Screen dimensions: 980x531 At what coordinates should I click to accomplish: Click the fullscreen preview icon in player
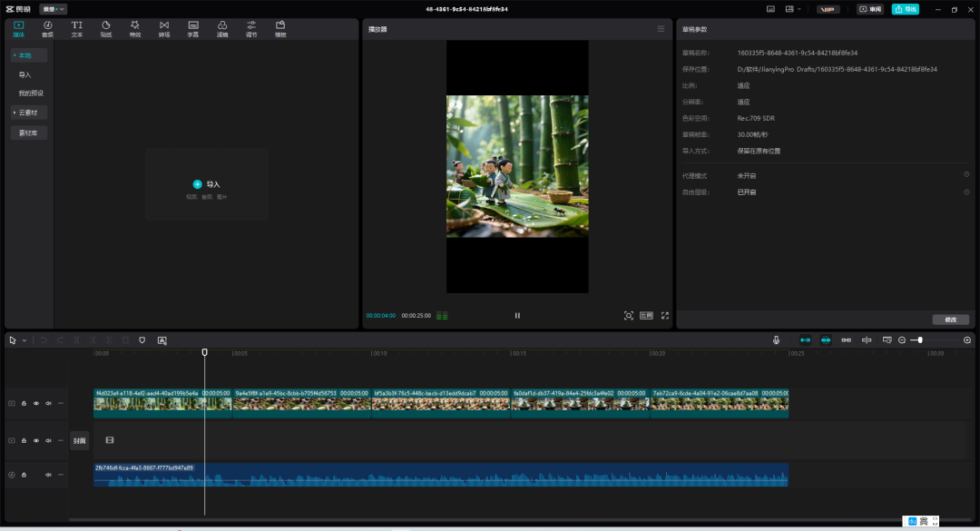click(x=665, y=316)
